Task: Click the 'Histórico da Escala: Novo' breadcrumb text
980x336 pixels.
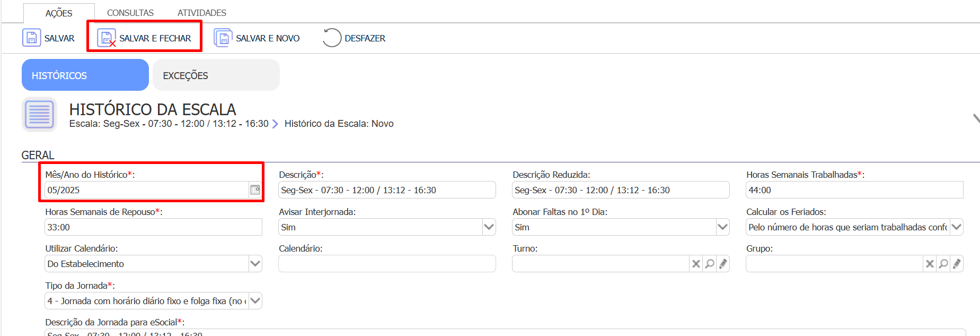Action: (339, 124)
